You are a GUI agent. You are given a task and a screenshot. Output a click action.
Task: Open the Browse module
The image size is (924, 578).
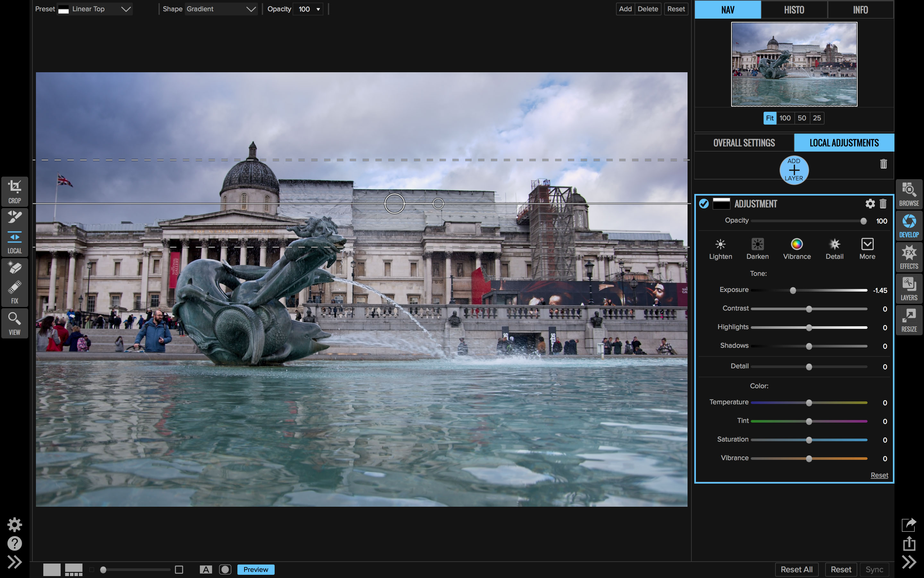click(x=909, y=194)
